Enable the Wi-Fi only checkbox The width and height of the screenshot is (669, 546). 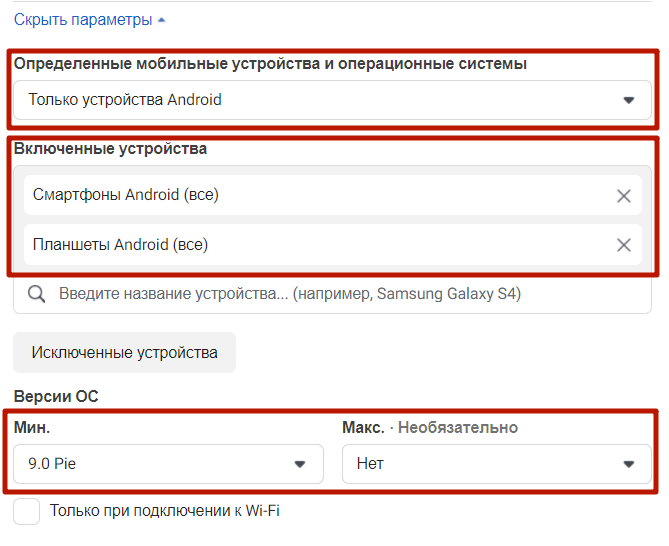coord(26,511)
